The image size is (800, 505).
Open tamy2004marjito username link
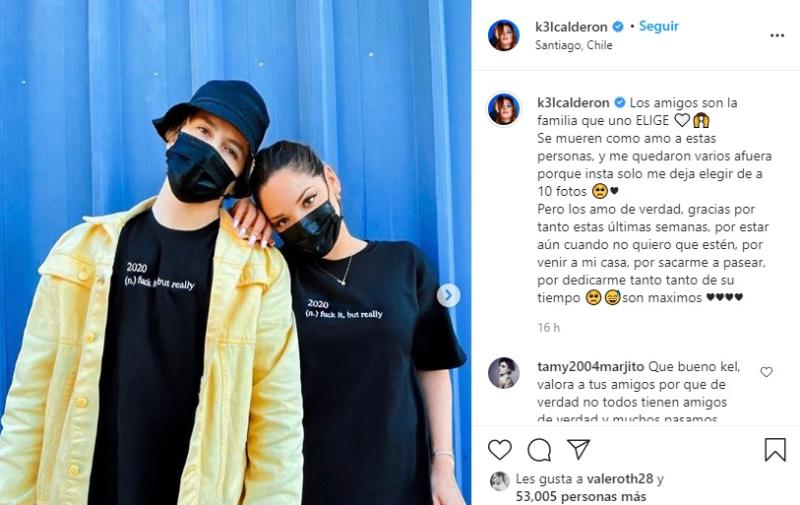click(x=590, y=367)
